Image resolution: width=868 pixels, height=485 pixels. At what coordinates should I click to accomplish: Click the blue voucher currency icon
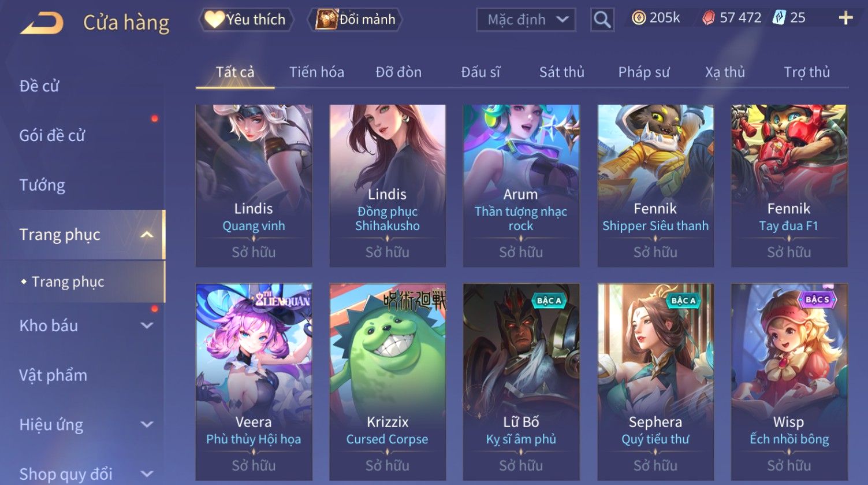click(x=779, y=18)
